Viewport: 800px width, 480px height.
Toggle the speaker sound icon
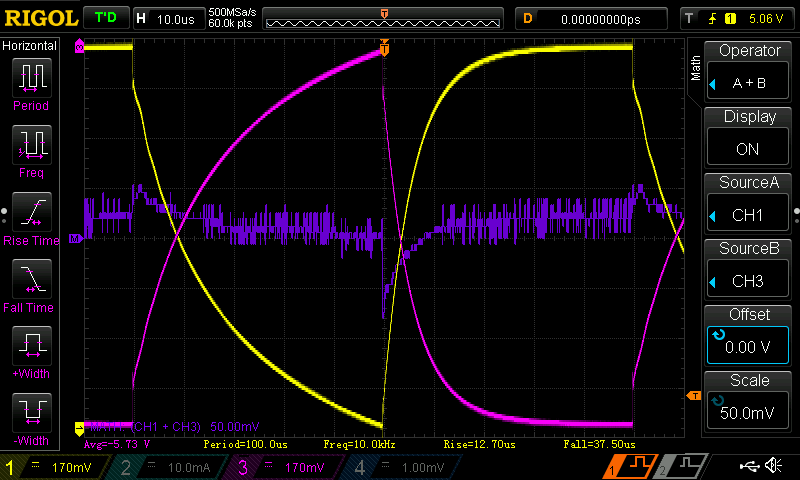pos(773,466)
